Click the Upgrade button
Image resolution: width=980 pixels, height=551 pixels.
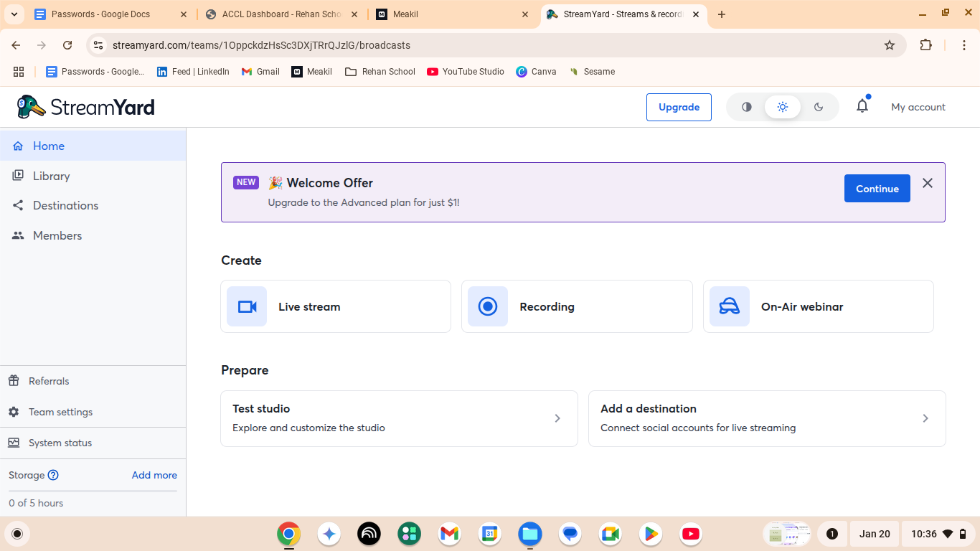[x=679, y=107]
